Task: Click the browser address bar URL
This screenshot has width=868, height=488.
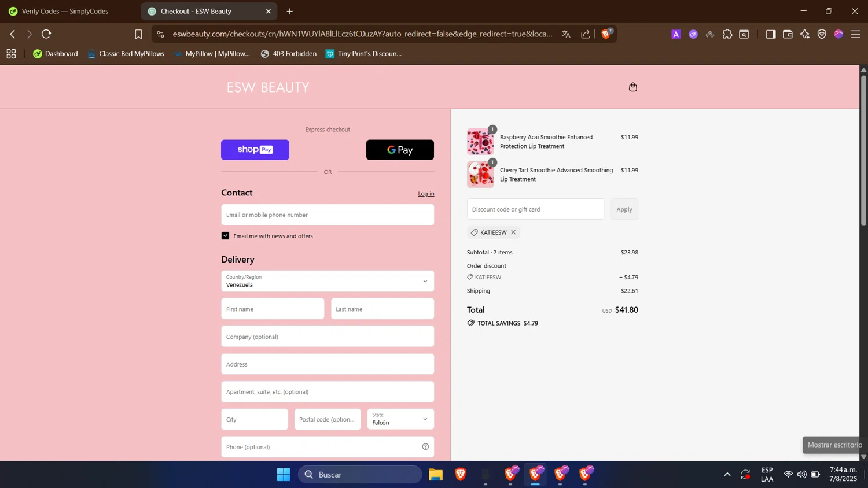Action: point(362,34)
